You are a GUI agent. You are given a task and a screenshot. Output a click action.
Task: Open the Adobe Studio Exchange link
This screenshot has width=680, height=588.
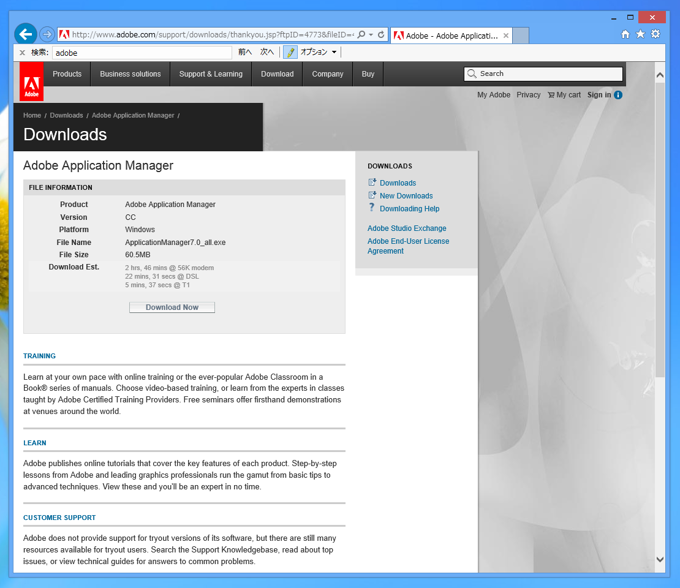(407, 228)
